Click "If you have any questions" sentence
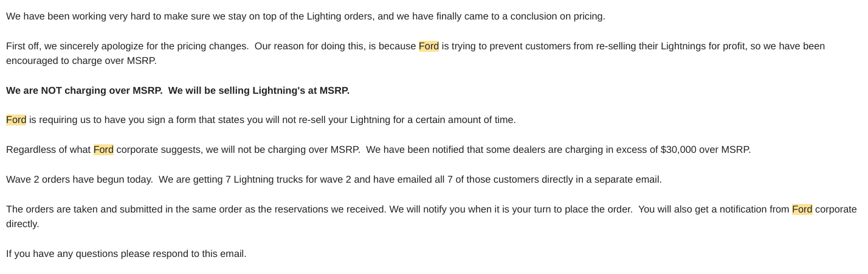This screenshot has height=274, width=868. point(126,254)
